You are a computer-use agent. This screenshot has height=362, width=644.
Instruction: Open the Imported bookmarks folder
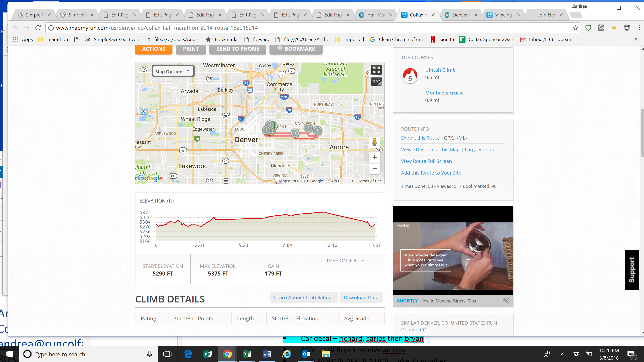coord(350,39)
